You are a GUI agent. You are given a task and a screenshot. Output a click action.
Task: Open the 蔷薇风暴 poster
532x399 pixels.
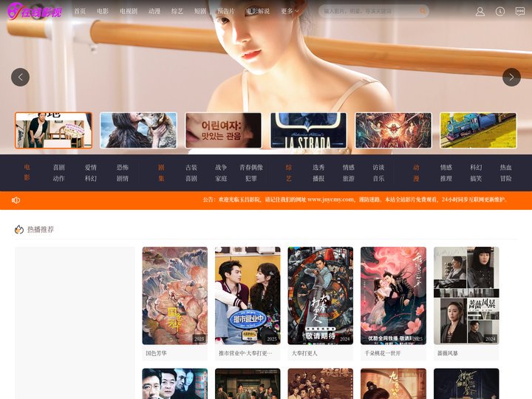[x=466, y=296]
